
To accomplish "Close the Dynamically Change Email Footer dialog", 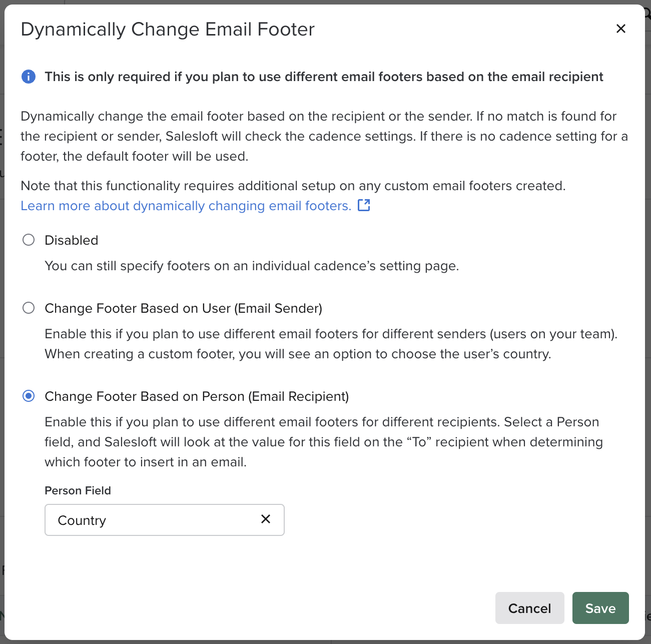I will click(x=620, y=29).
